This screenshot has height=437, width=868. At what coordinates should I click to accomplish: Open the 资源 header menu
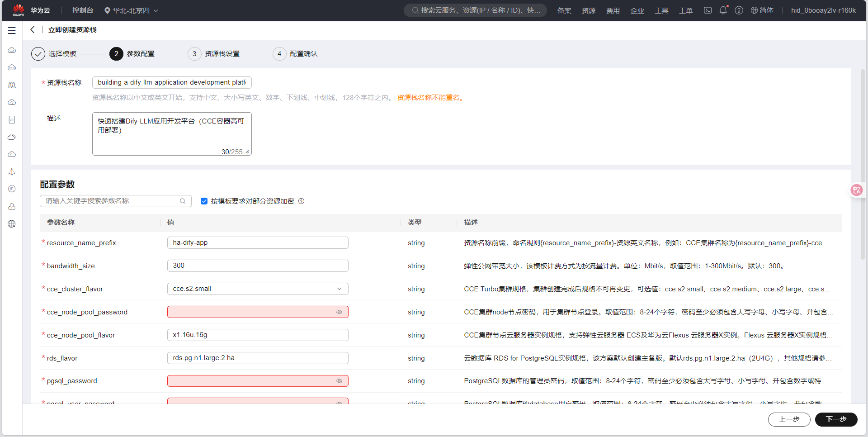(589, 10)
